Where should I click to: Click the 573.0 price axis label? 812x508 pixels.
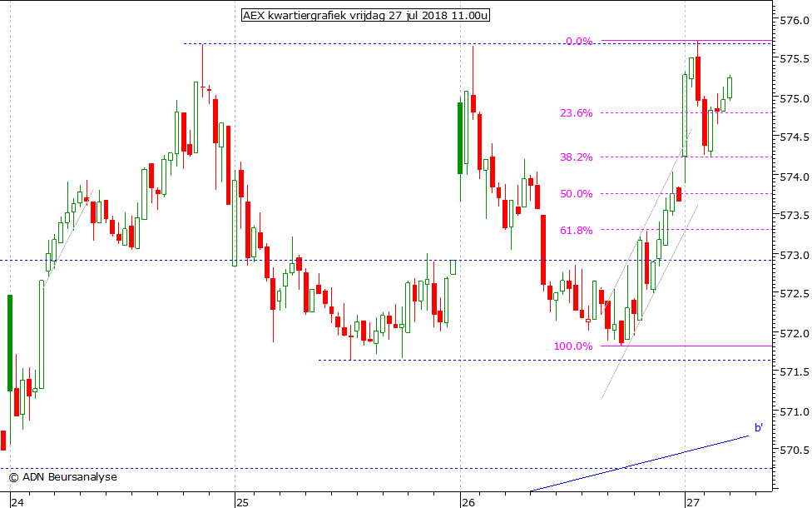[x=794, y=255]
